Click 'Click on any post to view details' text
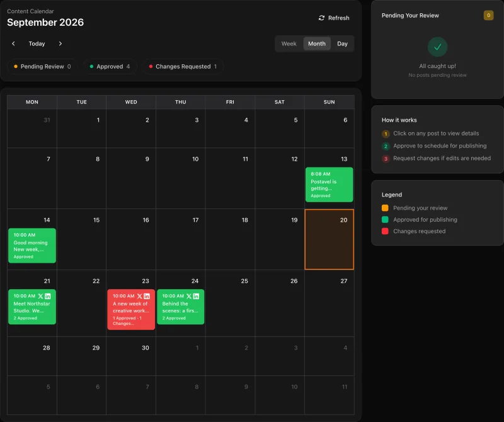This screenshot has width=504, height=422. coord(436,134)
